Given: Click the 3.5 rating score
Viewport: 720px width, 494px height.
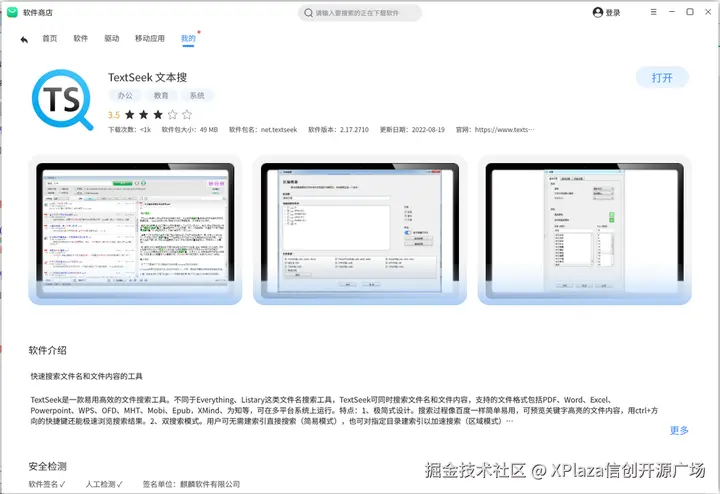Looking at the screenshot, I should 114,115.
